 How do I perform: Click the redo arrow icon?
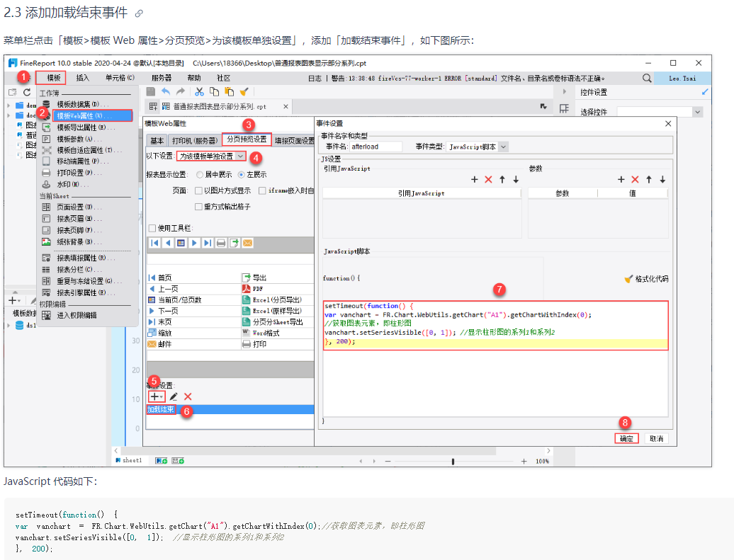pos(181,92)
